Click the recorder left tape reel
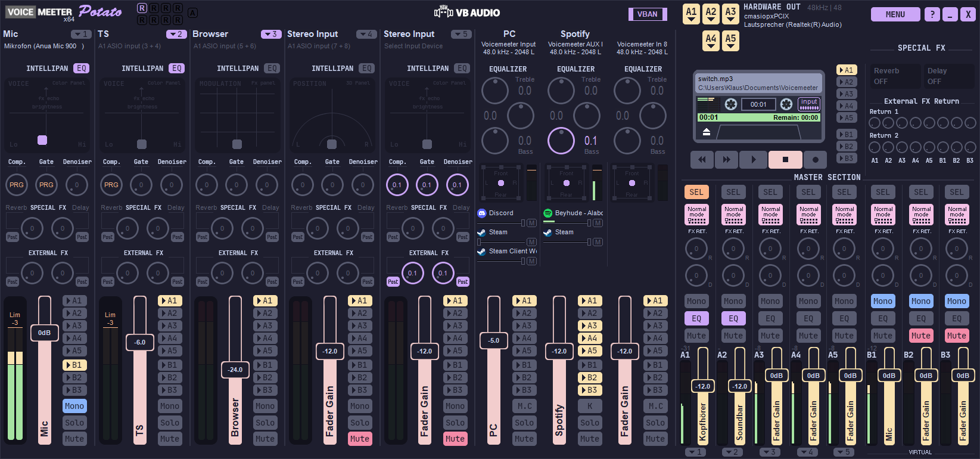The height and width of the screenshot is (459, 980). click(731, 104)
